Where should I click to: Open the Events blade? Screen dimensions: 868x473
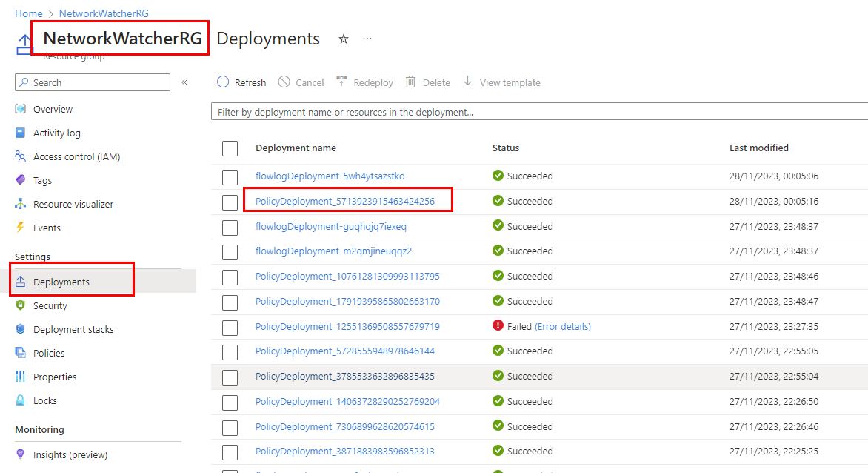point(49,227)
